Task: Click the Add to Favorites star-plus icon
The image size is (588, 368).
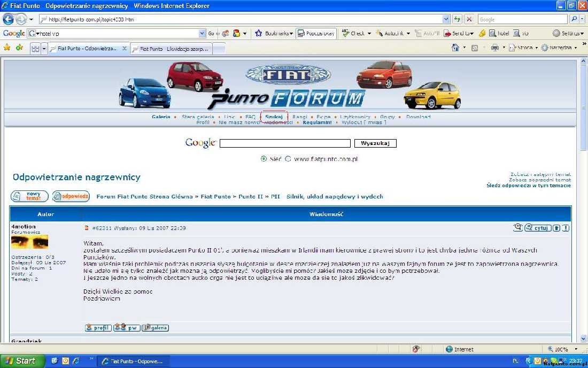Action: point(19,48)
